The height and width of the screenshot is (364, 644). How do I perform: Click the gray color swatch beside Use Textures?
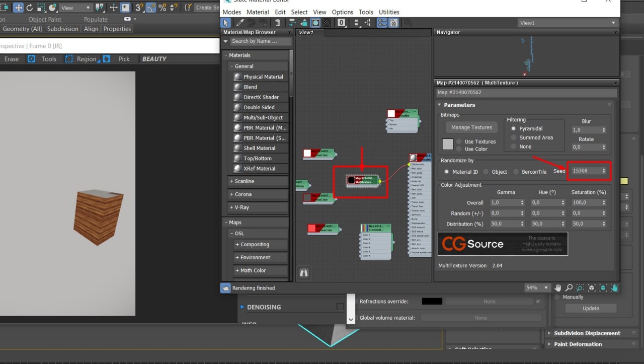point(448,144)
